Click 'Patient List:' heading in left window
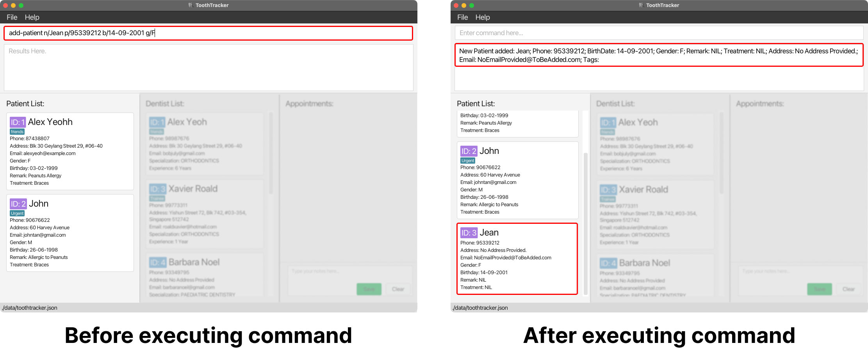 click(x=25, y=104)
